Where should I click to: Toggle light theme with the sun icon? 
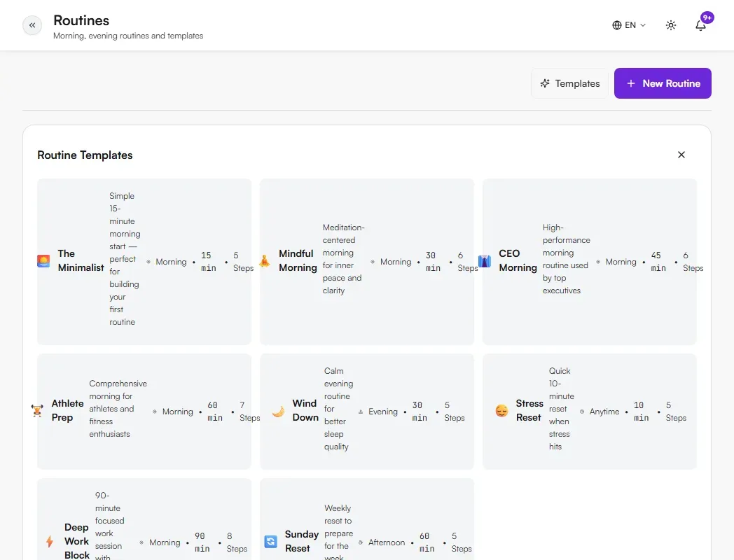[671, 25]
